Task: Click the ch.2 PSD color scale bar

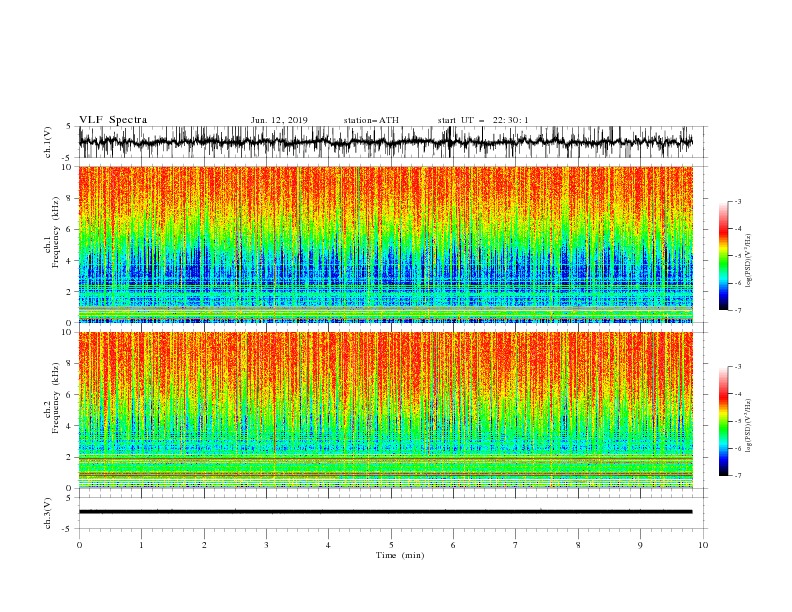Action: [723, 421]
